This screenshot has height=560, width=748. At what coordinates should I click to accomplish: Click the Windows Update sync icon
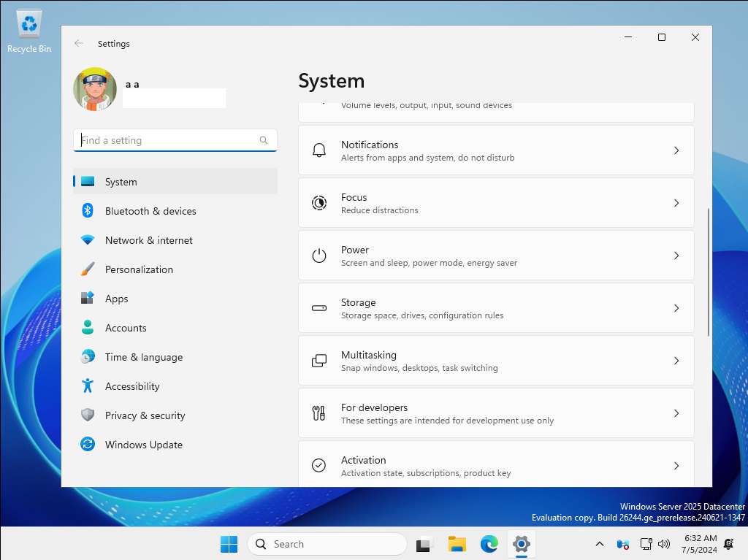pyautogui.click(x=88, y=444)
